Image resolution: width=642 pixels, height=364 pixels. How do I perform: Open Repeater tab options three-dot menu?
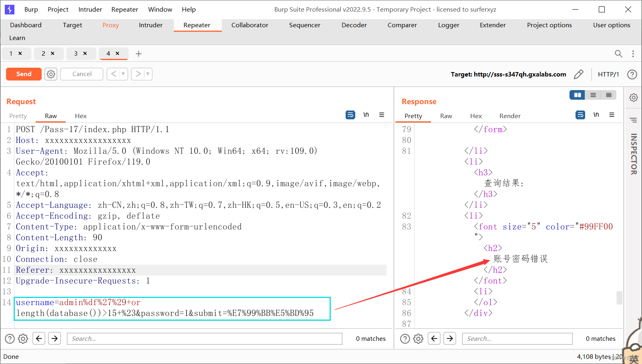pyautogui.click(x=633, y=54)
